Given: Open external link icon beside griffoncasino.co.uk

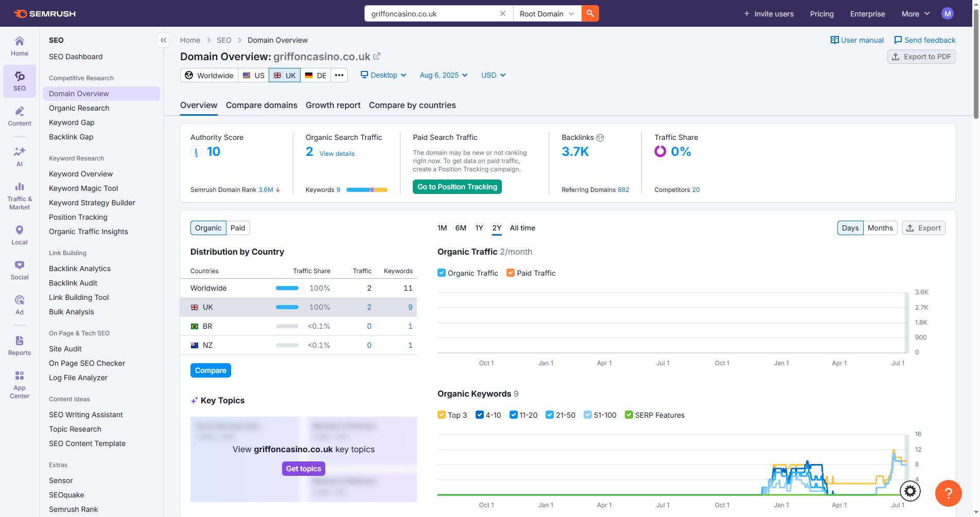Looking at the screenshot, I should click(377, 56).
